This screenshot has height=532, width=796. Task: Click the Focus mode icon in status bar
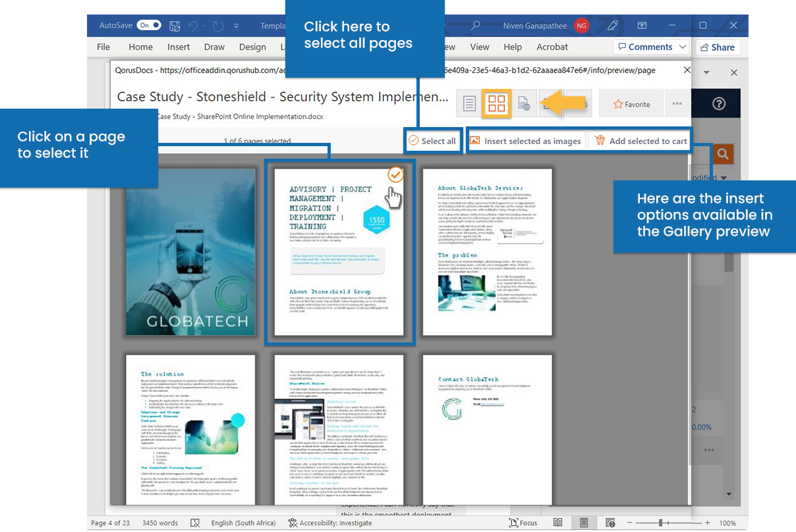(x=514, y=522)
